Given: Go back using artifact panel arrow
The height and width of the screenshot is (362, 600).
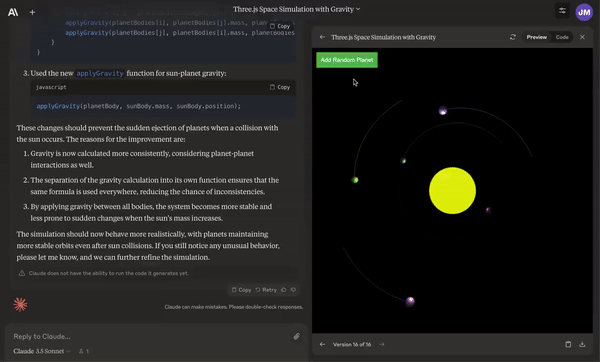Looking at the screenshot, I should (x=322, y=37).
